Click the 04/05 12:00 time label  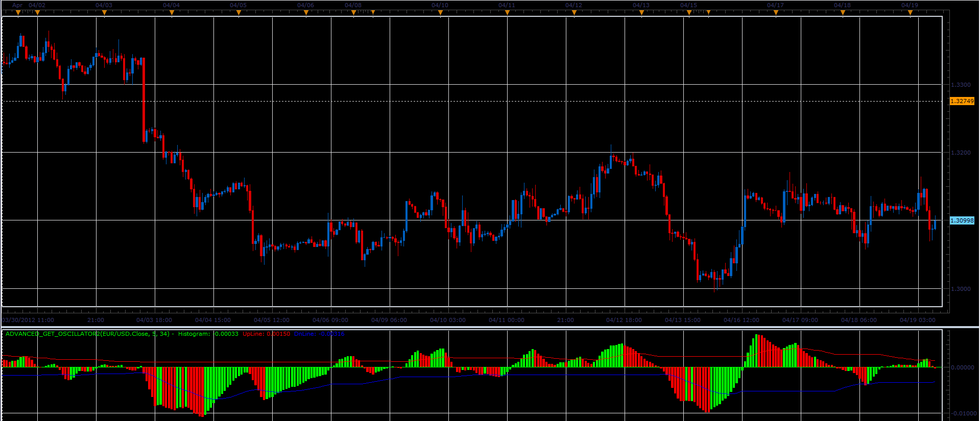tap(272, 320)
